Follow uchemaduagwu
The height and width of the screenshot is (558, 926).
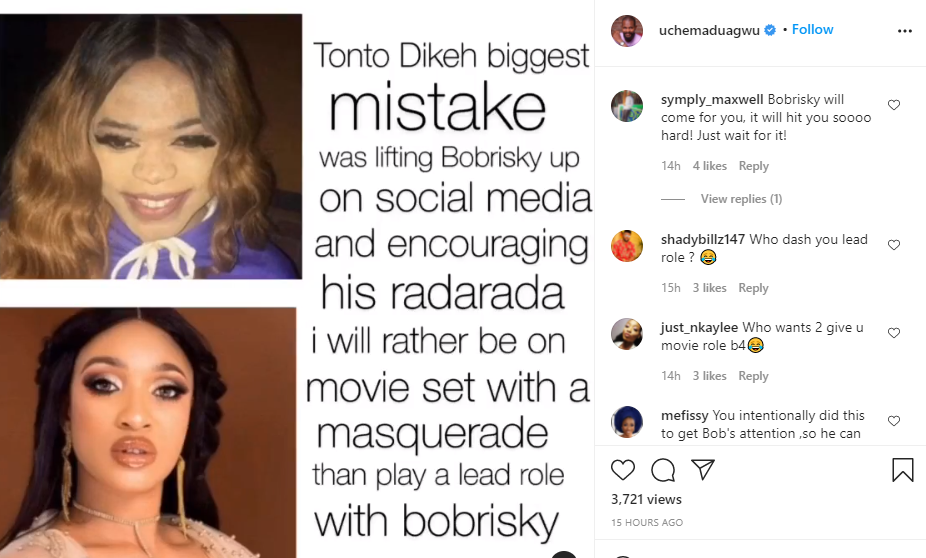(812, 30)
